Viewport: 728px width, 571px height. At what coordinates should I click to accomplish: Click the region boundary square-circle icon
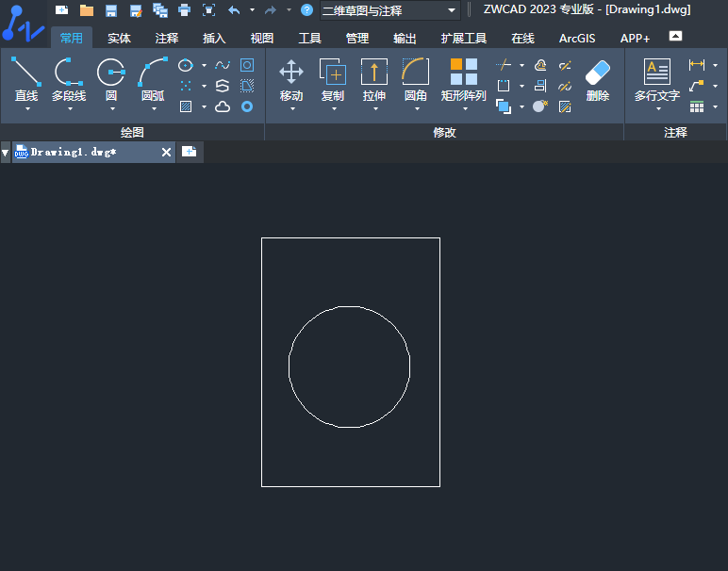click(247, 65)
